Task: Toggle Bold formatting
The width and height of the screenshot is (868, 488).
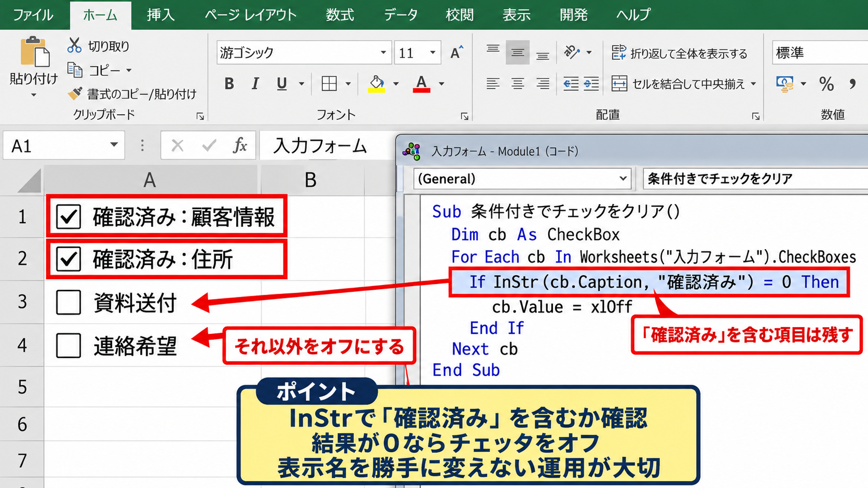Action: tap(229, 84)
